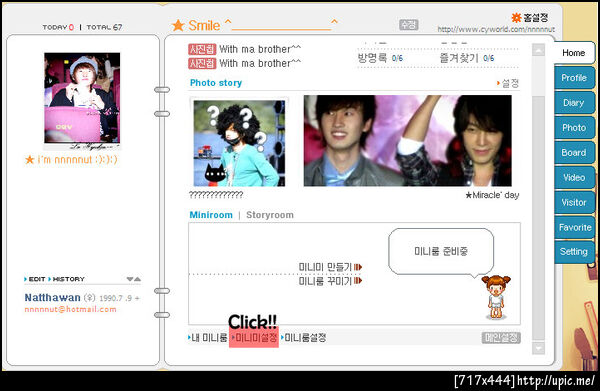Click the TOTAL 67 counter
The image size is (600, 391).
click(104, 27)
